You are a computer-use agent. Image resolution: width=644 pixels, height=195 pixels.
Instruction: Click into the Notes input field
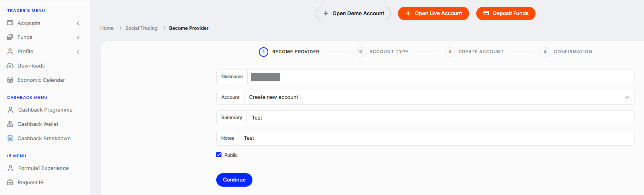coord(436,138)
